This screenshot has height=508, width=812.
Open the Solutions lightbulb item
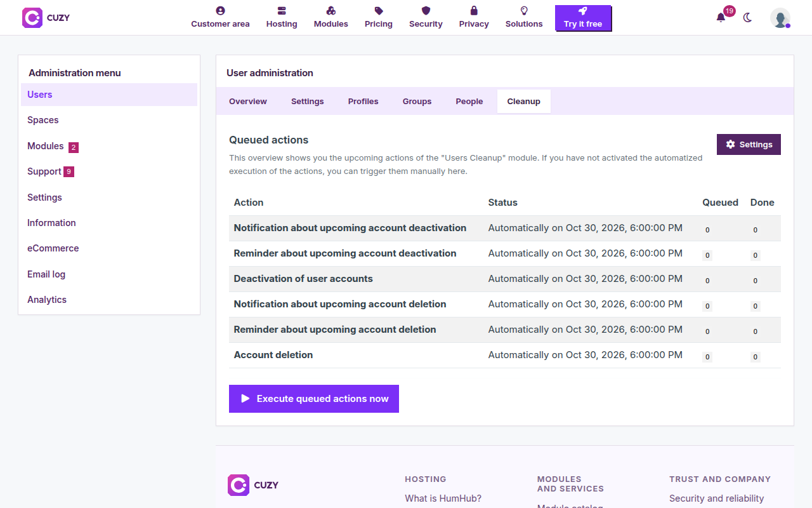pyautogui.click(x=524, y=18)
